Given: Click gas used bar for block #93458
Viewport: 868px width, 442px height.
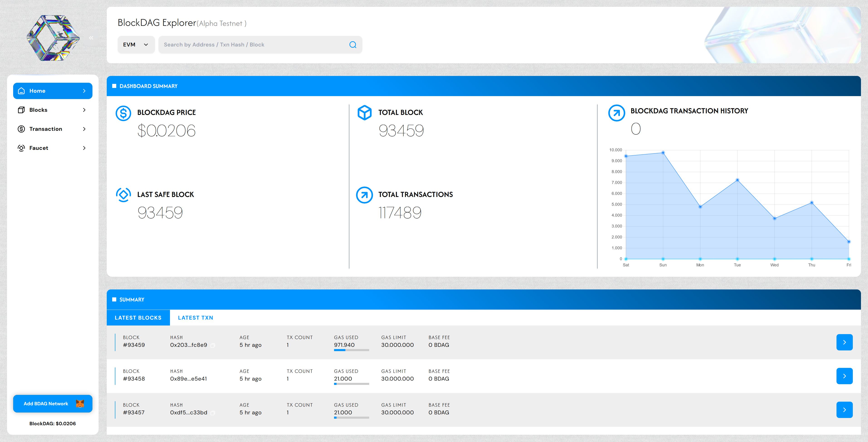Looking at the screenshot, I should pyautogui.click(x=352, y=384).
